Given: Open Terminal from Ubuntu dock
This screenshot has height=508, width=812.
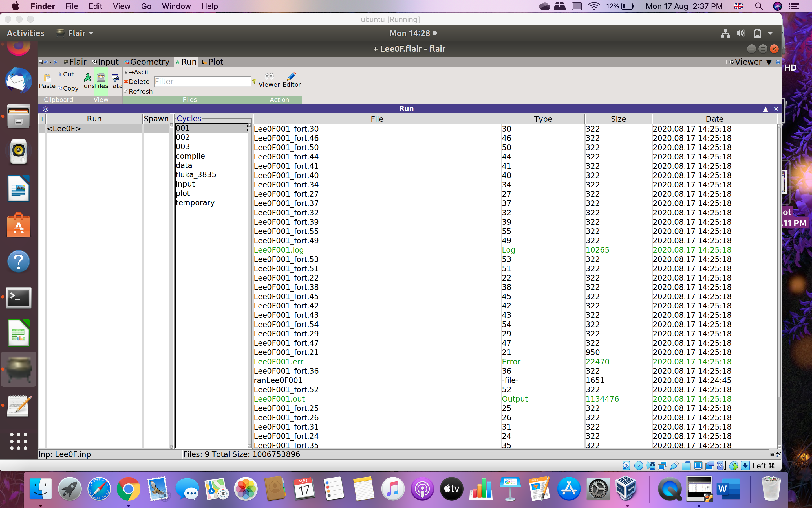Looking at the screenshot, I should pos(18,298).
